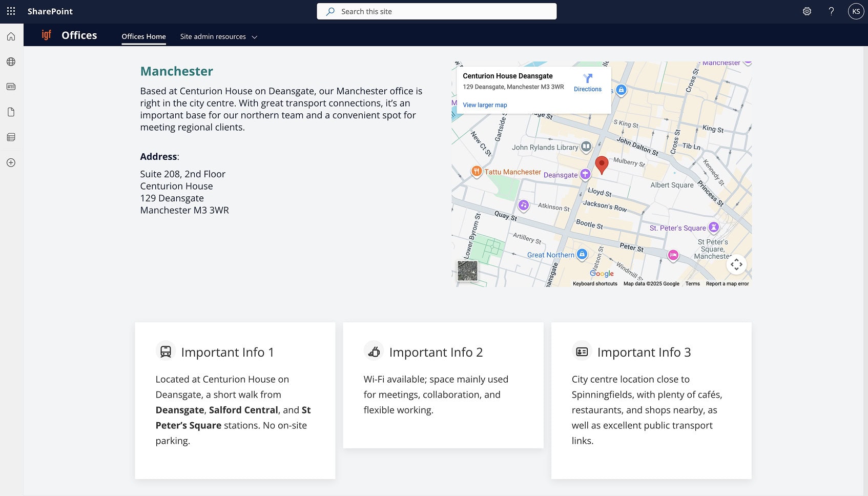
Task: Click in the Search this site box
Action: point(437,11)
